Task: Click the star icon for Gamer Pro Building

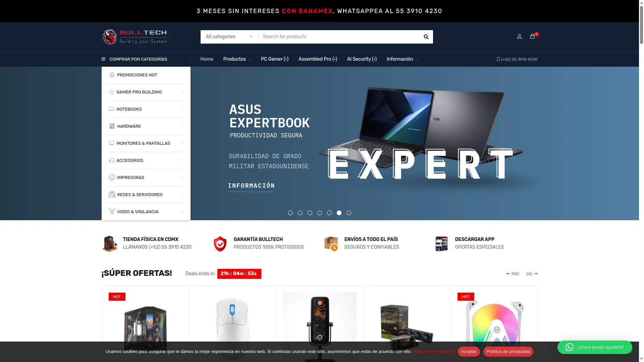Action: pos(112,92)
